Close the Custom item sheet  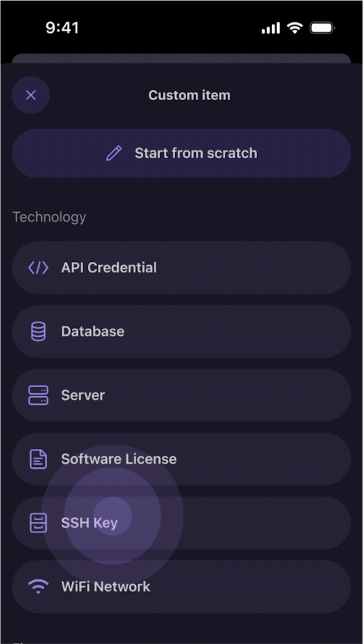click(31, 95)
